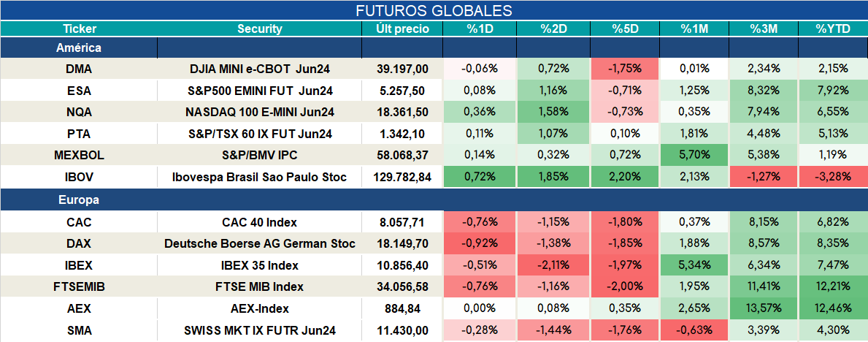Viewport: 868px width, 342px height.
Task: Click PTA last price cell 1.342,10
Action: point(402,134)
